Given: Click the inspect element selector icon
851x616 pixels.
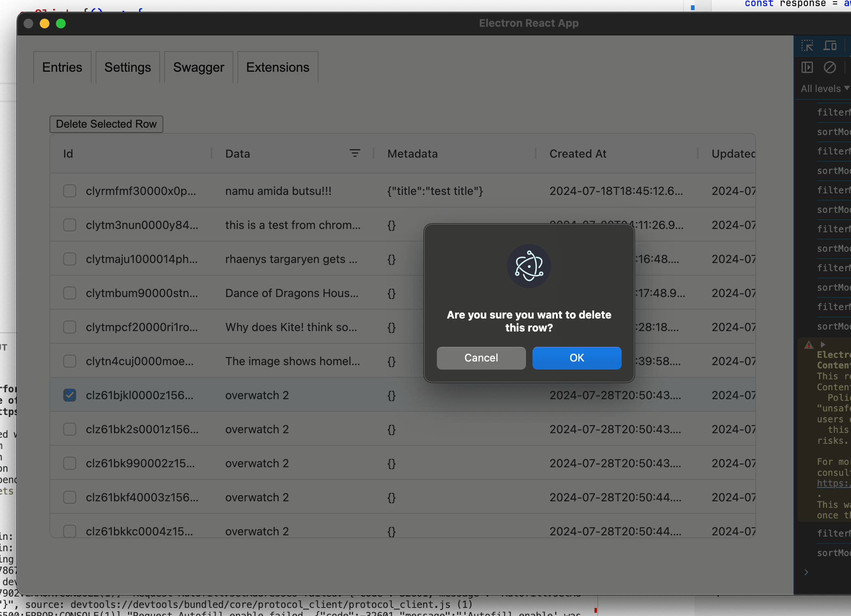Looking at the screenshot, I should [807, 45].
